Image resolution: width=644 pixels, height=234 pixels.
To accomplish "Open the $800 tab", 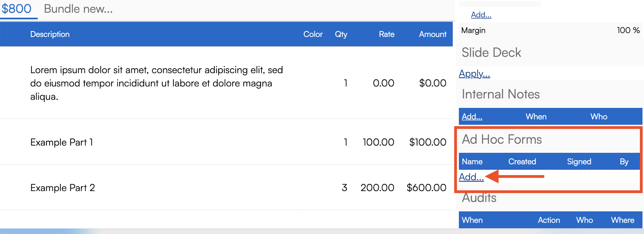I will (x=17, y=9).
